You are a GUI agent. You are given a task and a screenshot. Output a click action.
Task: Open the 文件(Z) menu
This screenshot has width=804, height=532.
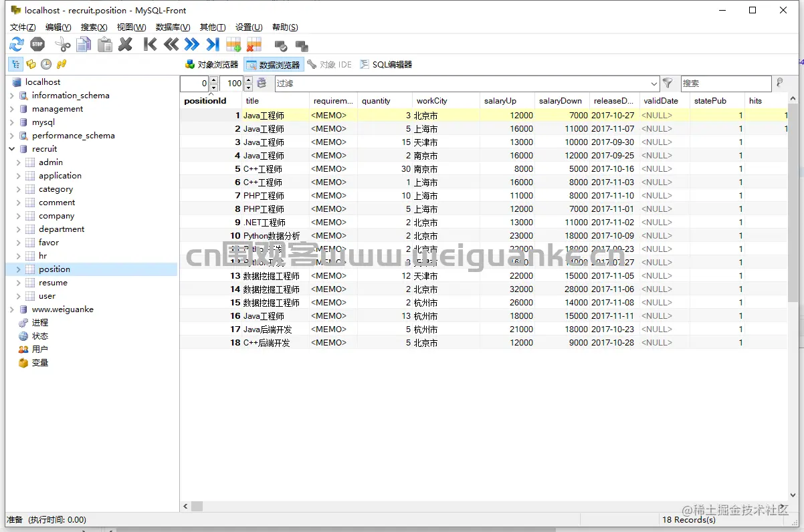[x=23, y=27]
